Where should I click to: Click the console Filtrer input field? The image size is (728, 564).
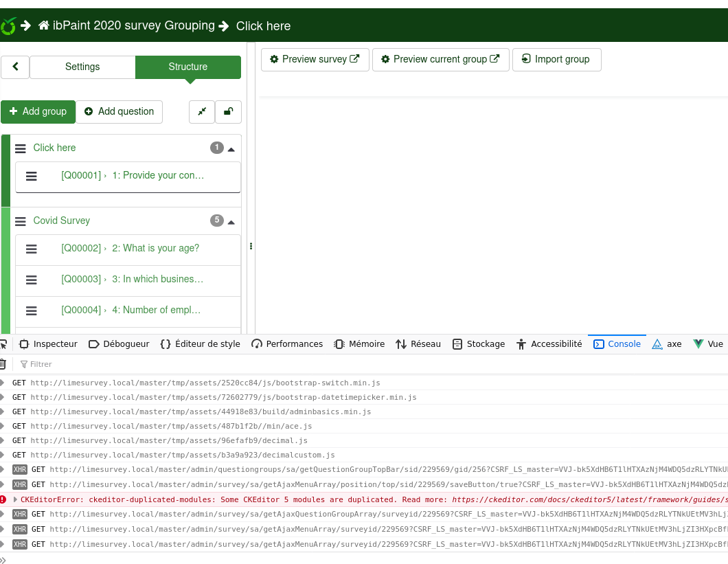pyautogui.click(x=69, y=364)
